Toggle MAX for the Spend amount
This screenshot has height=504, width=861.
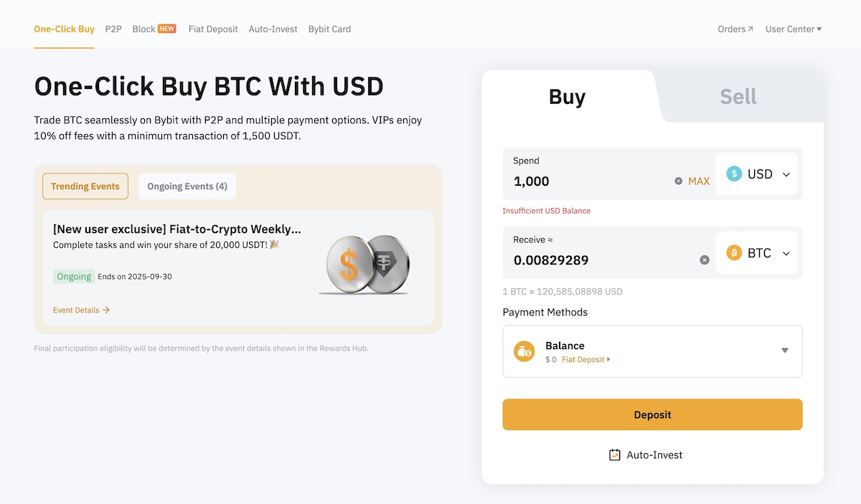pyautogui.click(x=697, y=181)
